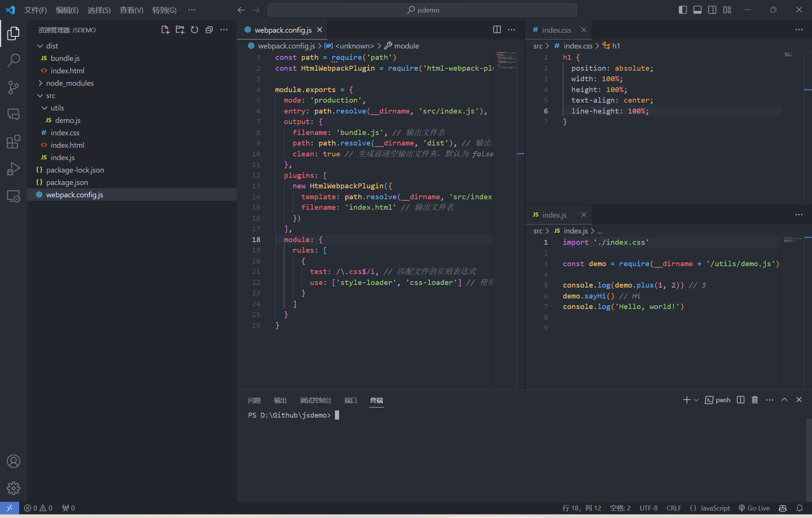The width and height of the screenshot is (812, 518).
Task: Open the Extensions view
Action: (14, 142)
